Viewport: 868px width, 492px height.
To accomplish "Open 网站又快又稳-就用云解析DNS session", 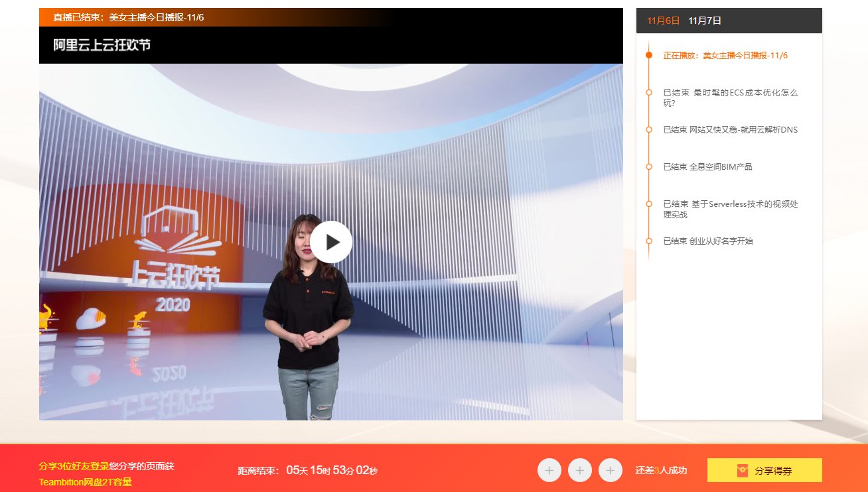I will coord(731,130).
